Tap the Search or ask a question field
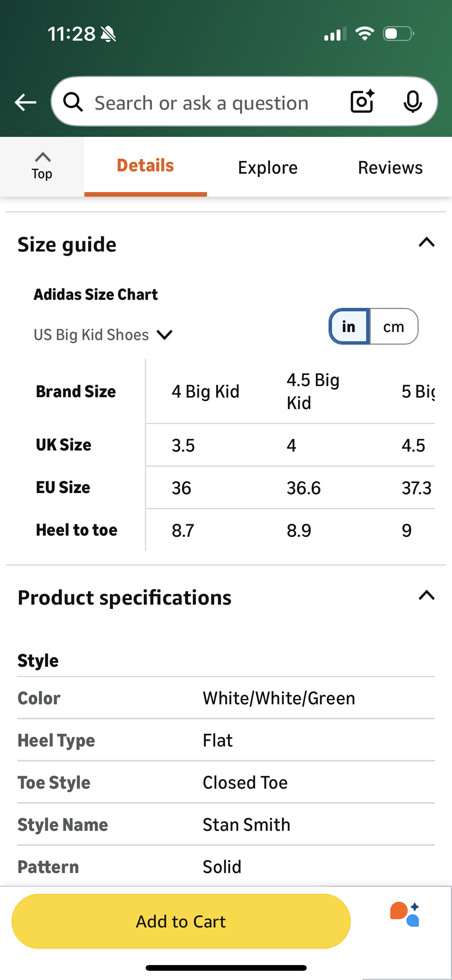The image size is (452, 980). coord(201,102)
